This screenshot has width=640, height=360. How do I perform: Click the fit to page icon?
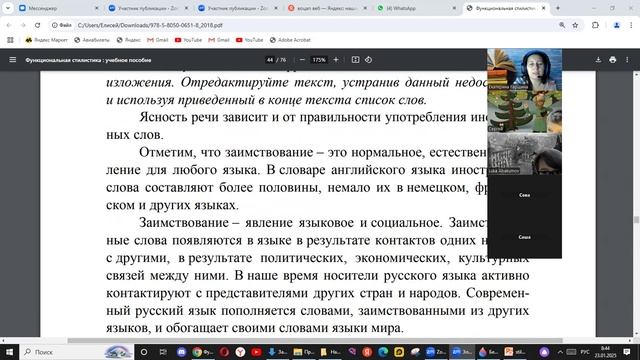[356, 60]
